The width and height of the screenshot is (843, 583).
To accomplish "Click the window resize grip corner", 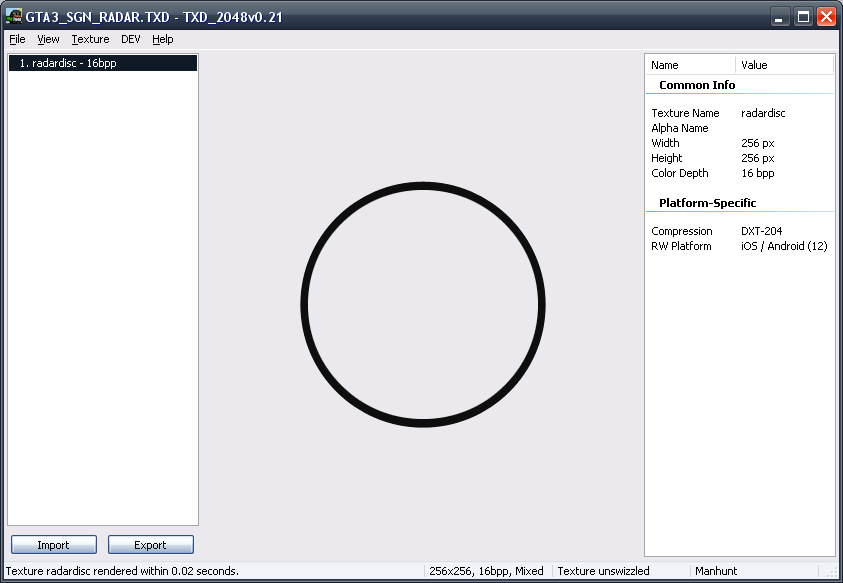I will coord(833,573).
